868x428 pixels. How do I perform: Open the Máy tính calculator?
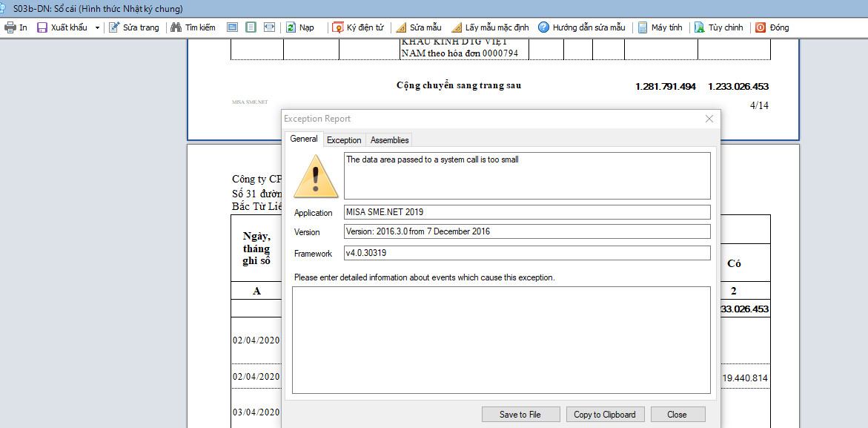660,27
